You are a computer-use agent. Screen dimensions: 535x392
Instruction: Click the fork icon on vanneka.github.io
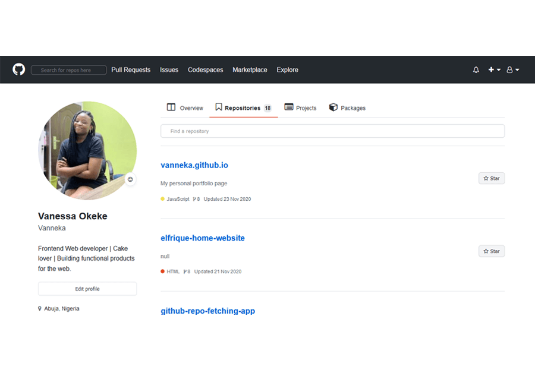(194, 199)
